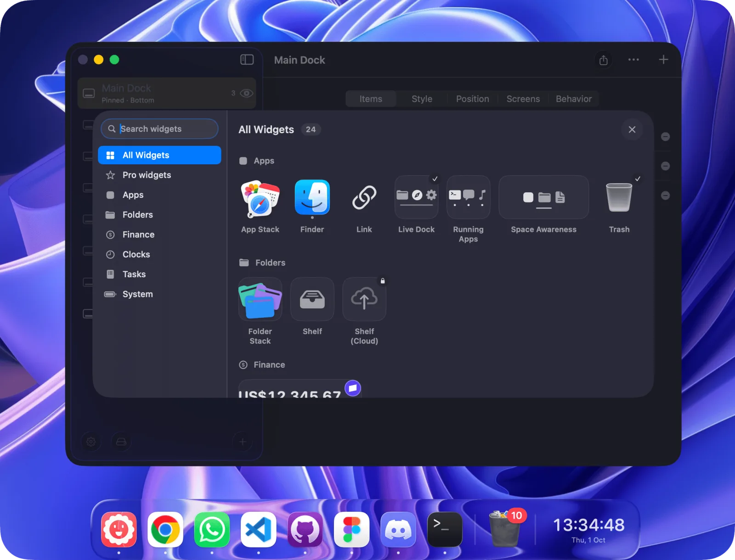Open the three-dot more options menu

[633, 60]
